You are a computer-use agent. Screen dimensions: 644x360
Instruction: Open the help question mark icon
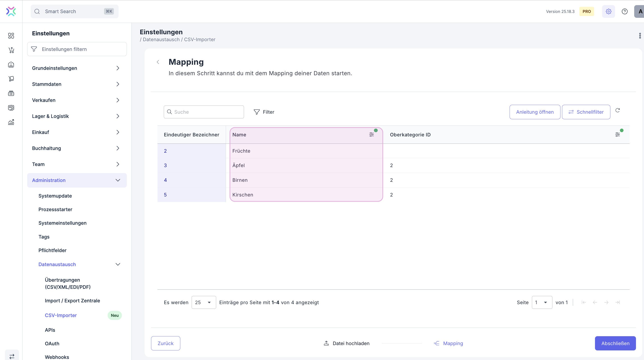pos(624,12)
